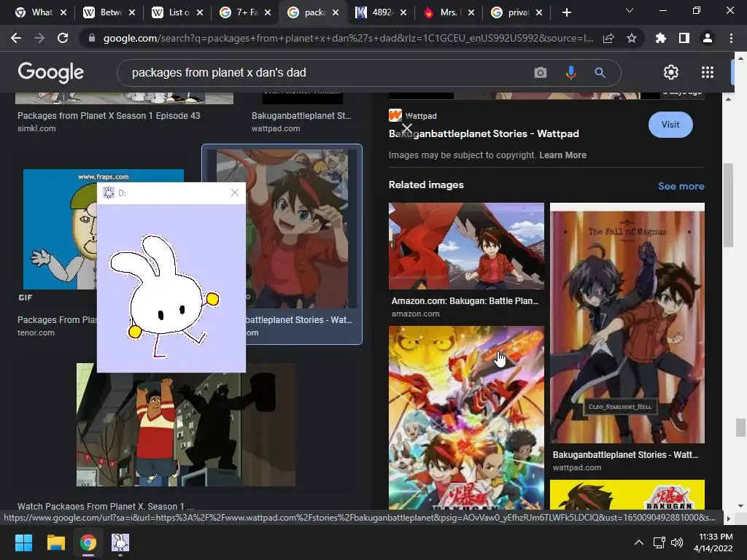Click the preview panel scrollbar thumb
The height and width of the screenshot is (560, 747).
tap(728, 205)
